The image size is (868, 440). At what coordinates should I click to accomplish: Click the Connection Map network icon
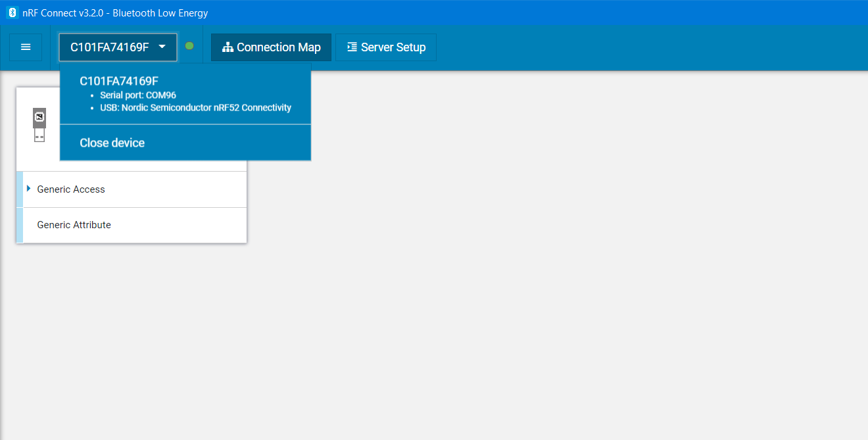click(227, 47)
